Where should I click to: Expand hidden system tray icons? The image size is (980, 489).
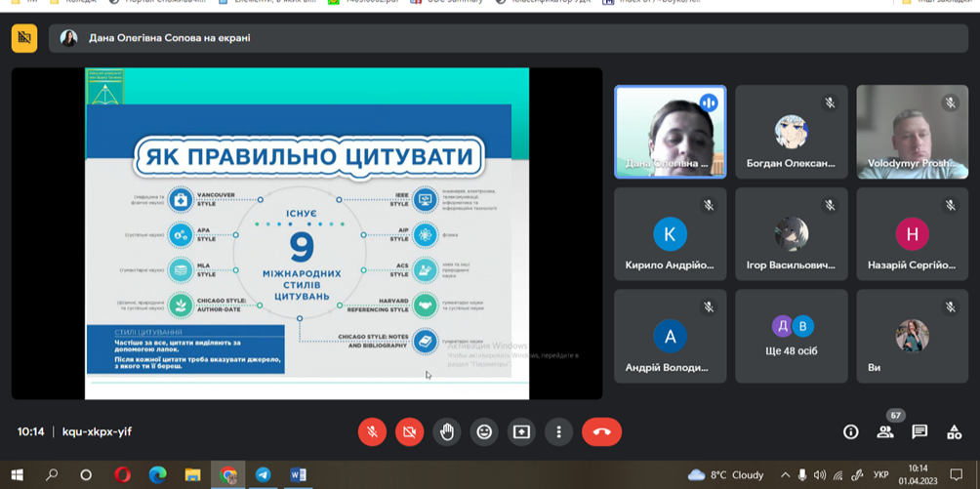(x=785, y=475)
